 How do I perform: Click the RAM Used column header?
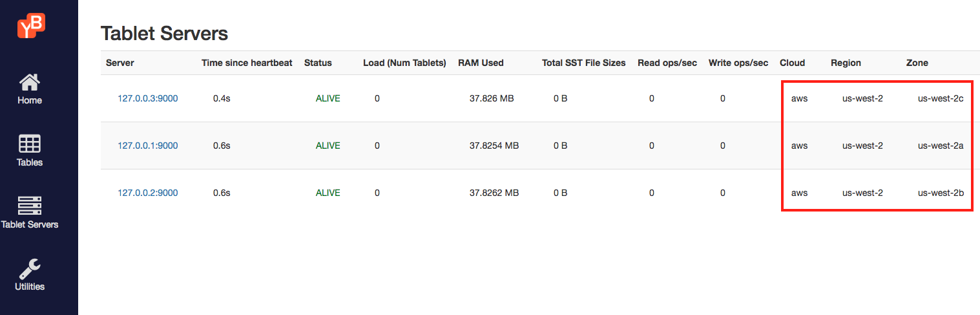pos(481,63)
